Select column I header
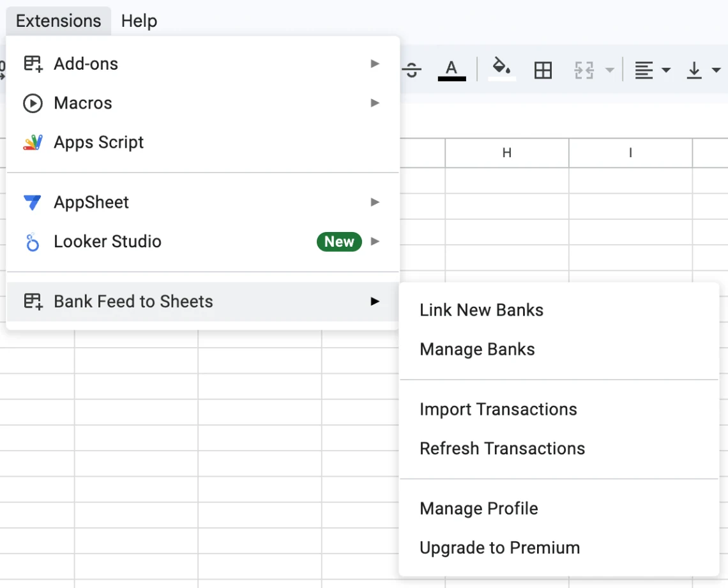The image size is (728, 588). coord(630,153)
